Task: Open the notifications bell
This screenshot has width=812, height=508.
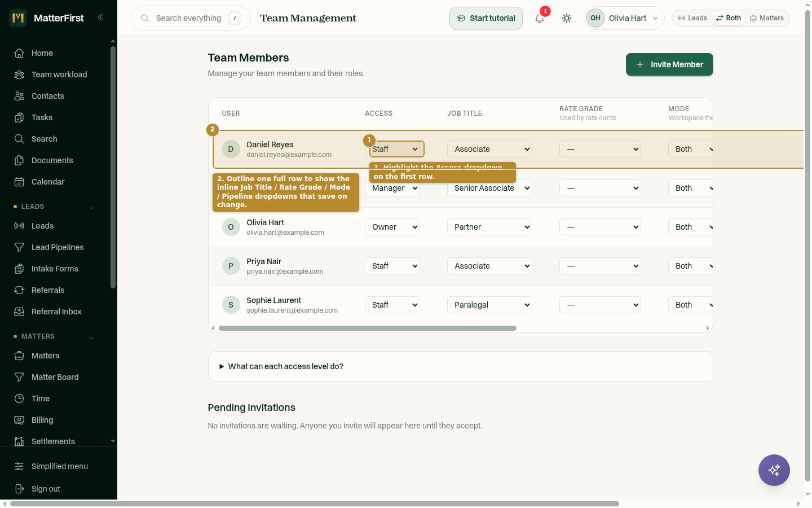Action: (540, 18)
